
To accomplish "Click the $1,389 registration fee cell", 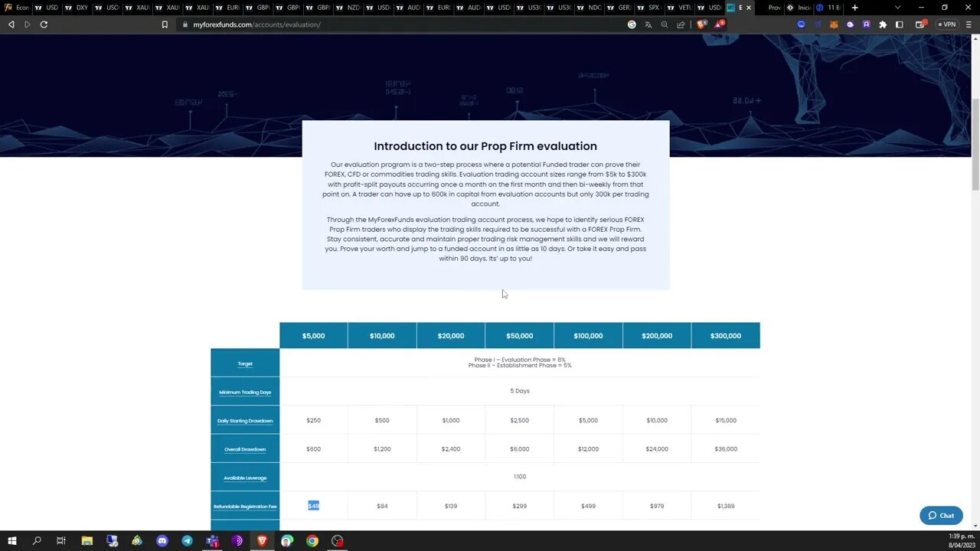I will (x=726, y=506).
